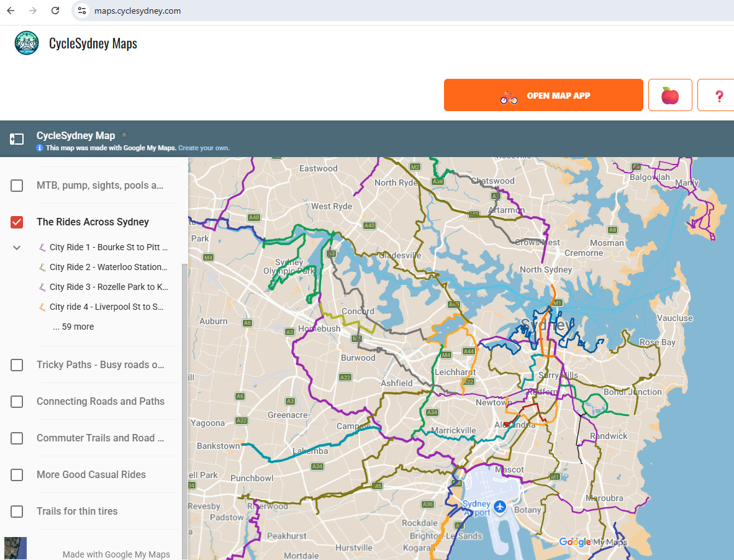
Task: Click the 'Eastwood' map label
Action: 319,168
